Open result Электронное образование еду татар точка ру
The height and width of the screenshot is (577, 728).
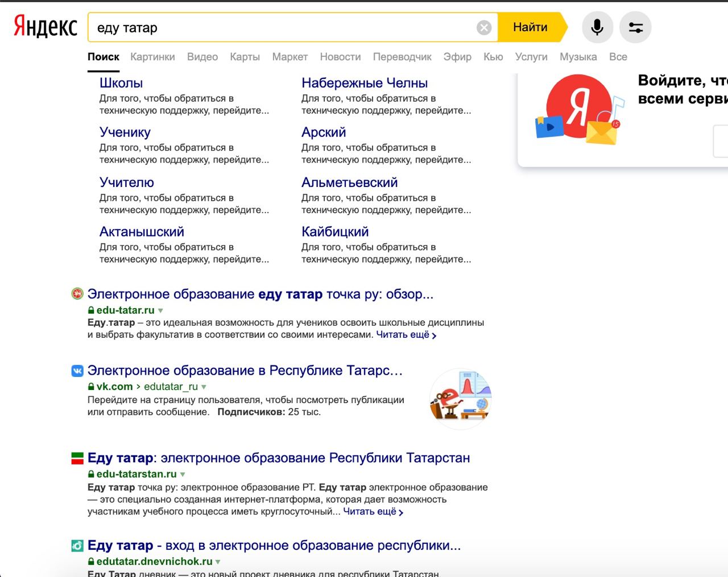pos(260,294)
